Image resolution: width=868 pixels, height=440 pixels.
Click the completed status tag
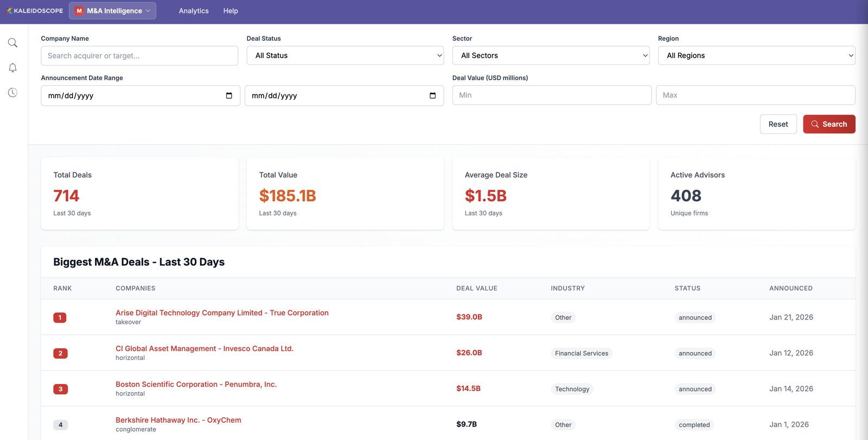[x=694, y=425]
